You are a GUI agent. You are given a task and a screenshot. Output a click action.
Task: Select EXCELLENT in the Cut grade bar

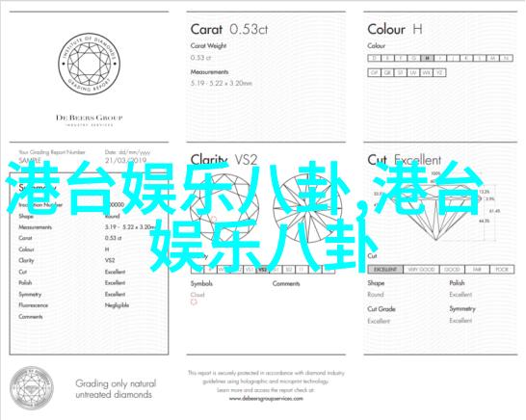(x=385, y=270)
